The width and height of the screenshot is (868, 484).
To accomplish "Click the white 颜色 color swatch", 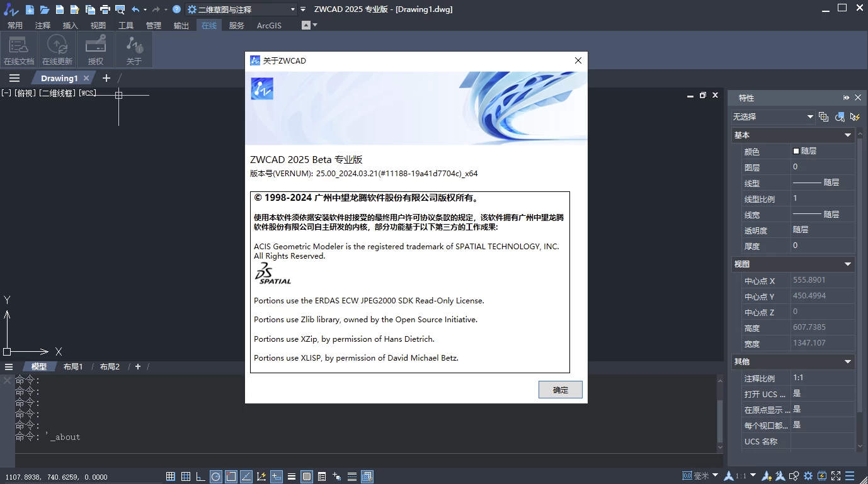I will click(796, 151).
